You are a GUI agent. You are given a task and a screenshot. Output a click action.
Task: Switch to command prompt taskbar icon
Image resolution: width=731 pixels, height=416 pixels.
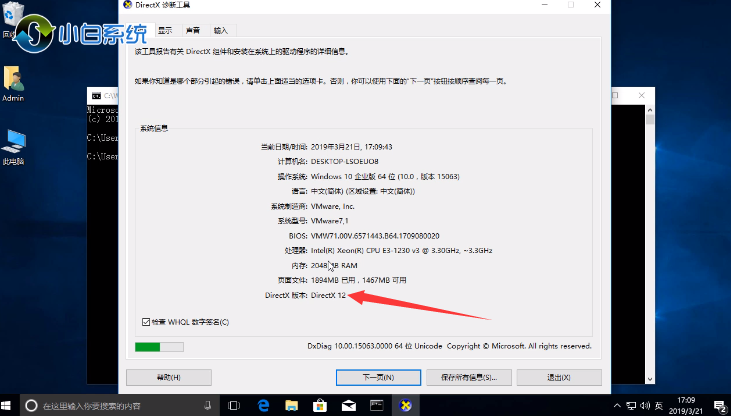click(377, 405)
